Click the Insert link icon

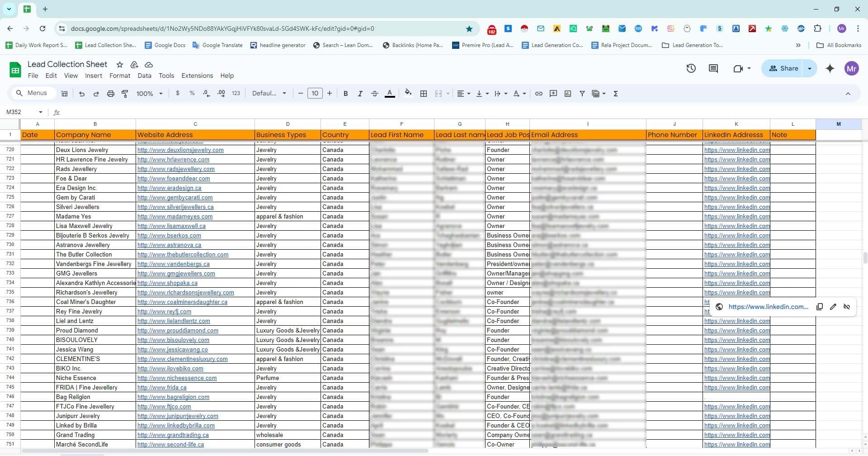539,94
